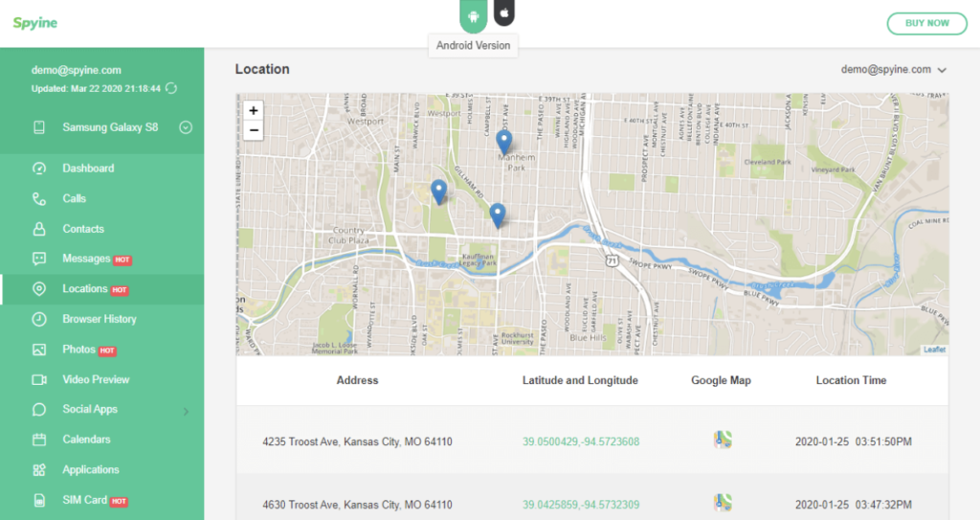Click the Social Apps bubble icon
The height and width of the screenshot is (520, 980).
point(38,409)
